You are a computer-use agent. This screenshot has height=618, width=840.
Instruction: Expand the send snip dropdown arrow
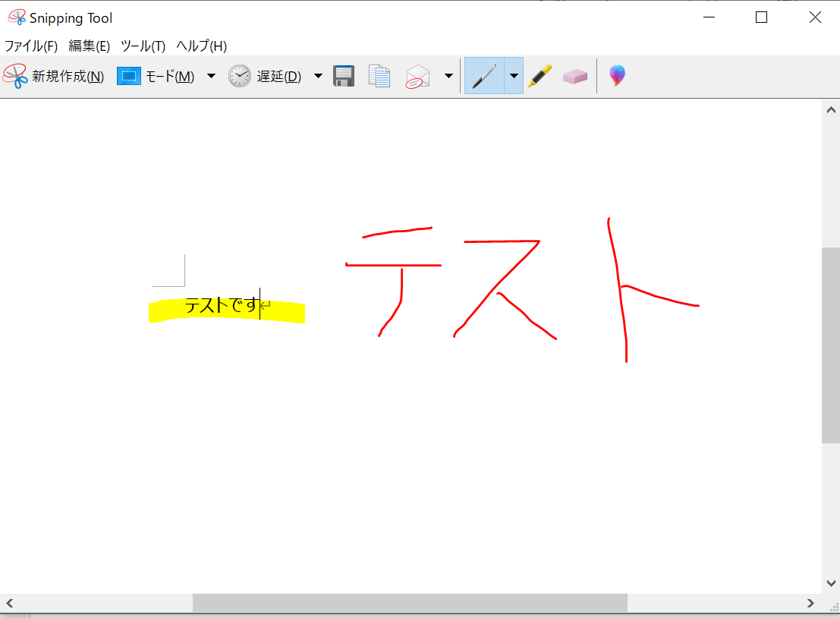tap(448, 75)
